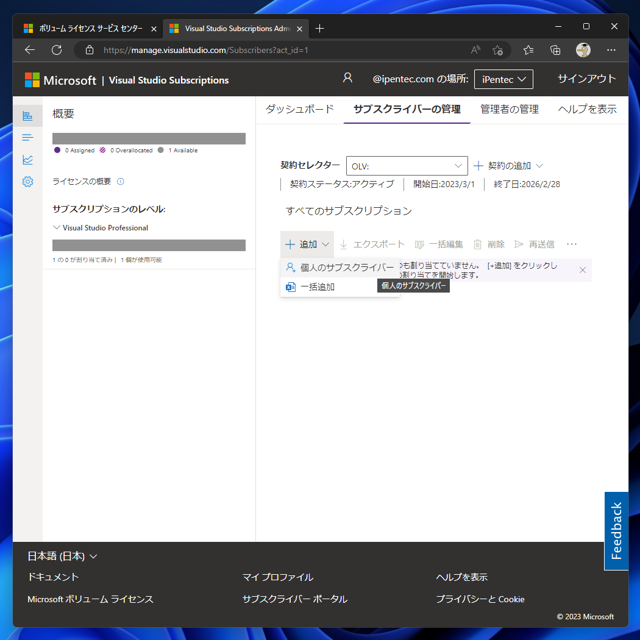Screen dimensions: 640x640
Task: Click the browser address bar URL
Action: tap(206, 50)
